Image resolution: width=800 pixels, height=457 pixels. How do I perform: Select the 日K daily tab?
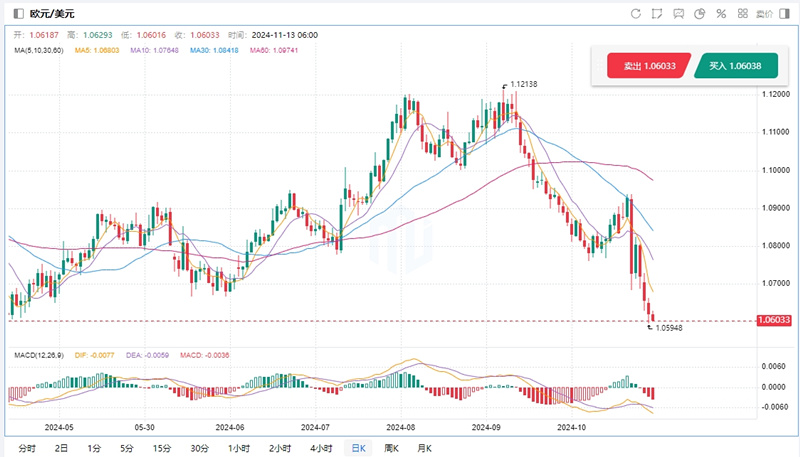357,447
